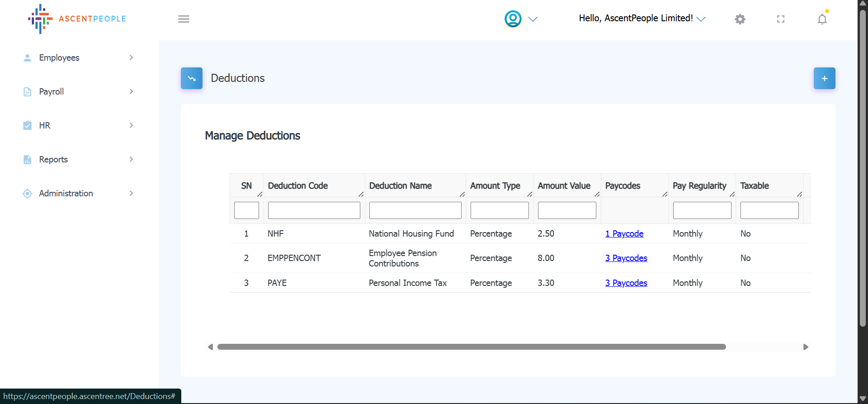Open the Hello AscentPeople Limited dropdown
Viewport: 868px width, 404px height.
point(642,19)
